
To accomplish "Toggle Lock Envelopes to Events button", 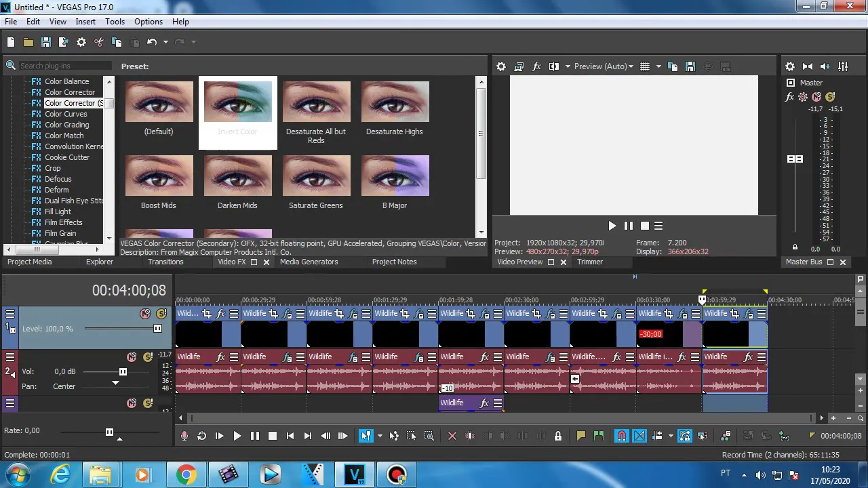I will point(685,436).
